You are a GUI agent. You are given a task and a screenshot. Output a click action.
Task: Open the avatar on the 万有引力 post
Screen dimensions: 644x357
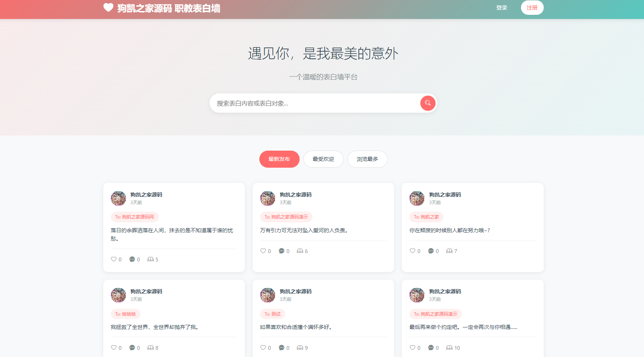coord(267,198)
